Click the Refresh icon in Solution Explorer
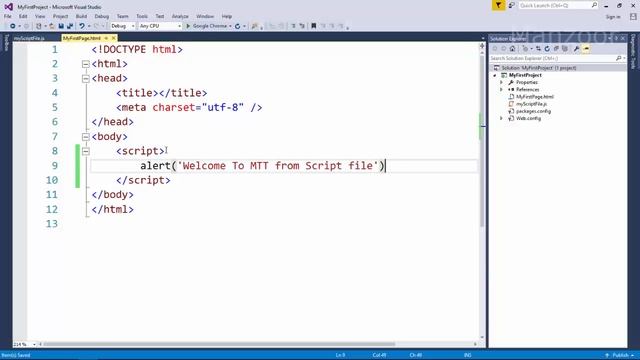Image resolution: width=640 pixels, height=360 pixels. [x=547, y=49]
